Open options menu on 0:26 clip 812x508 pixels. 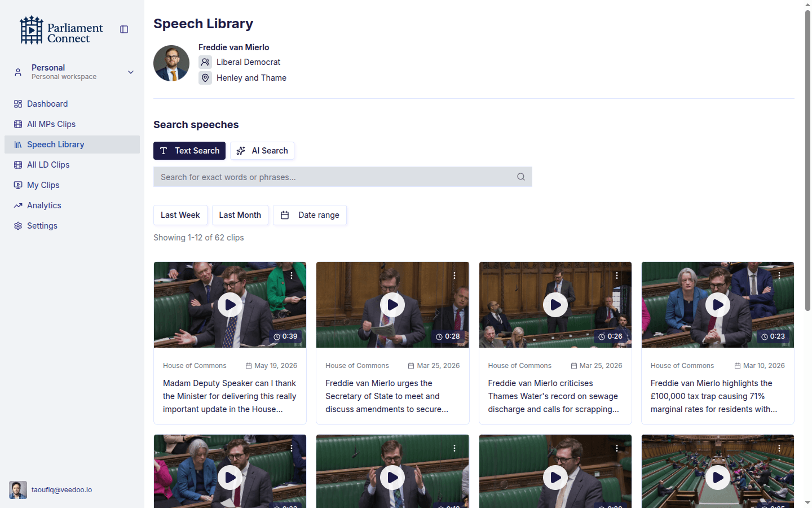(x=617, y=275)
